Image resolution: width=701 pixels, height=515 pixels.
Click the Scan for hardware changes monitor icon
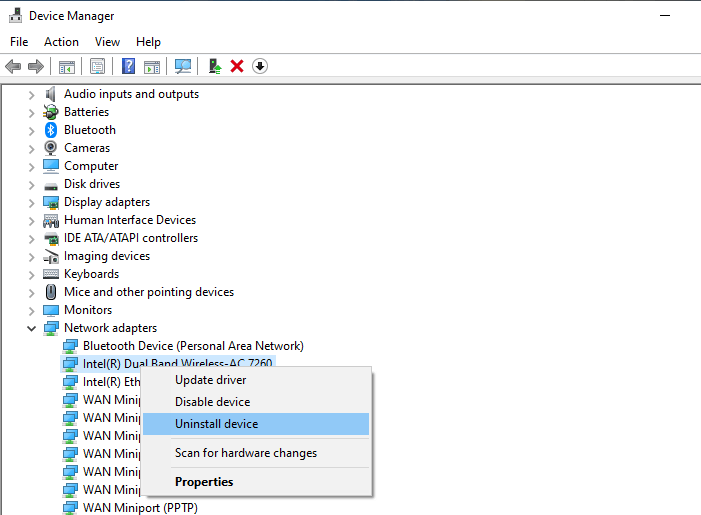[x=182, y=67]
